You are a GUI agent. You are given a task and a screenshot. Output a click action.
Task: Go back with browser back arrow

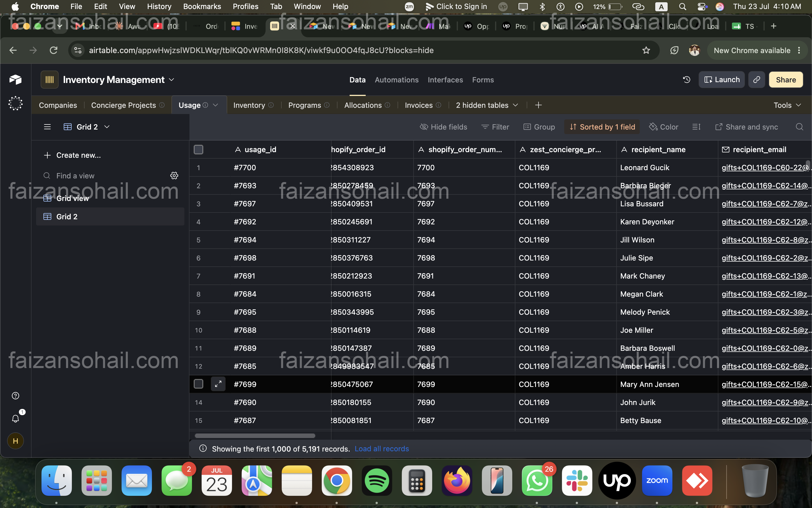13,51
